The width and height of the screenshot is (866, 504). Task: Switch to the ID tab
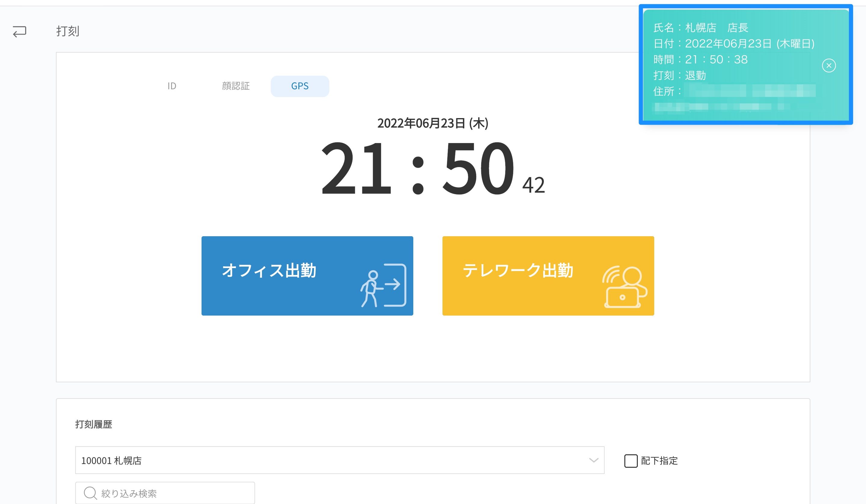172,86
